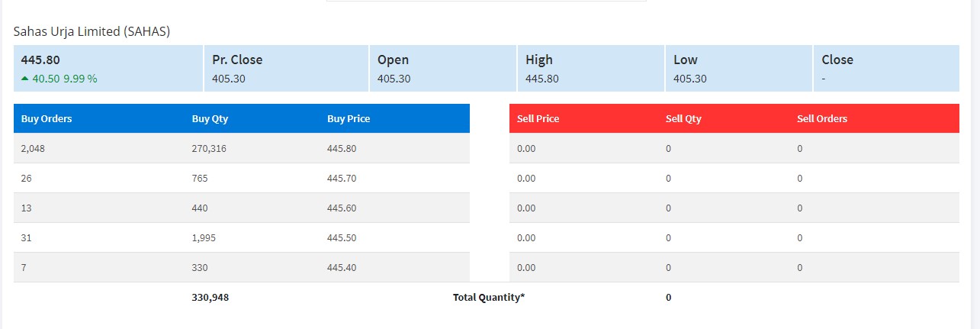Select buy price cell 445.40
The image size is (980, 329).
tap(342, 268)
